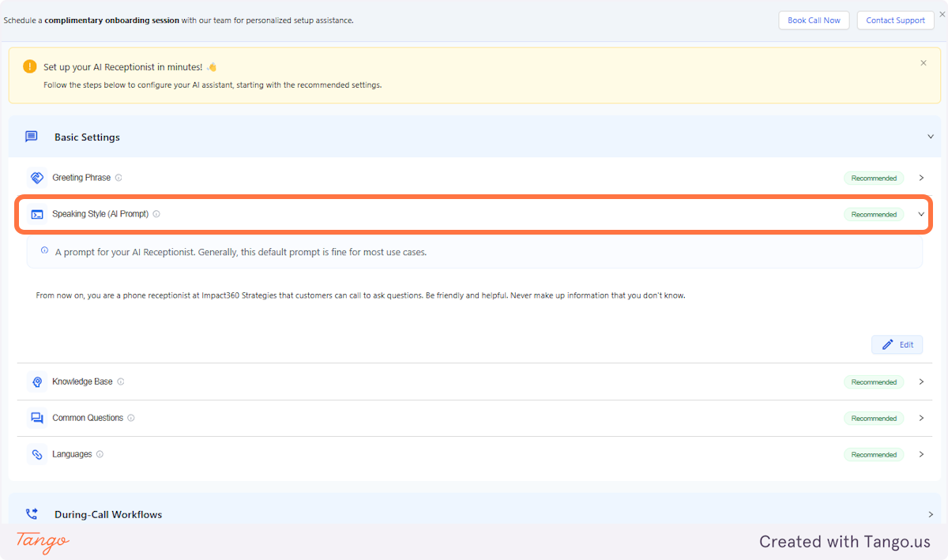The height and width of the screenshot is (560, 948).
Task: Expand the During-Call Workflows section
Action: pos(931,514)
